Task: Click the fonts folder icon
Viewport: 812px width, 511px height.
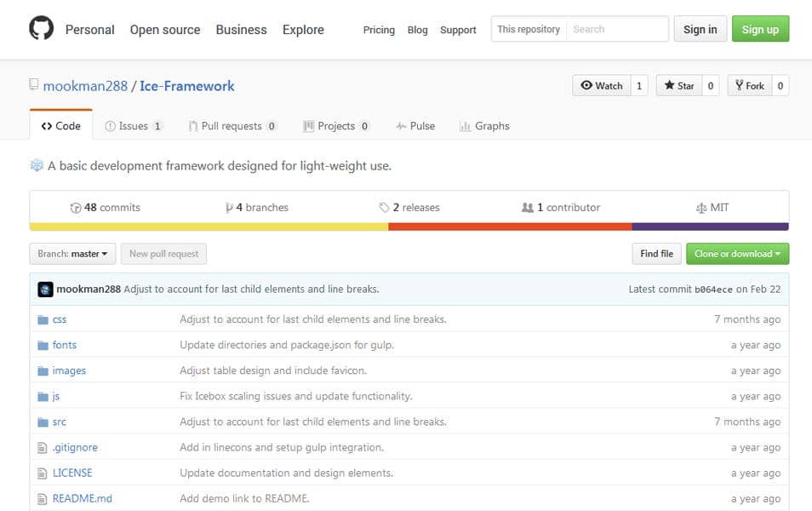Action: (x=43, y=345)
